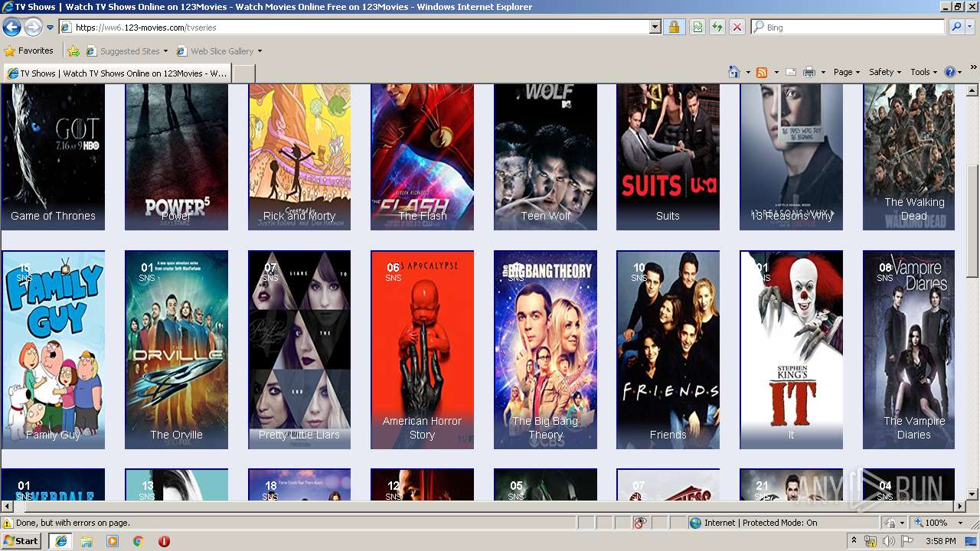Open the search provider dropdown arrow
Image resolution: width=980 pixels, height=551 pixels.
[x=969, y=27]
